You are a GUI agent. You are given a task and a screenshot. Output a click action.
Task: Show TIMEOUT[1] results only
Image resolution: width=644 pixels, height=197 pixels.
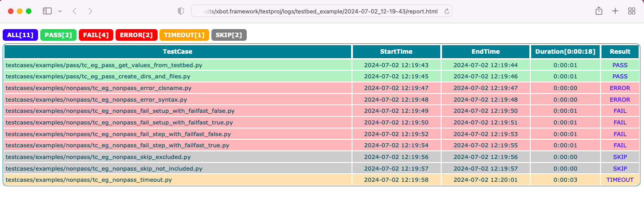[184, 35]
